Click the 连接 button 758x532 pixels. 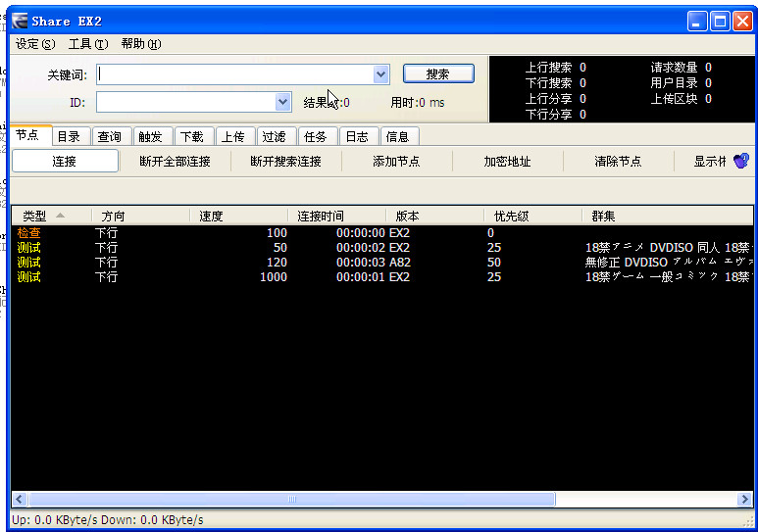click(65, 161)
